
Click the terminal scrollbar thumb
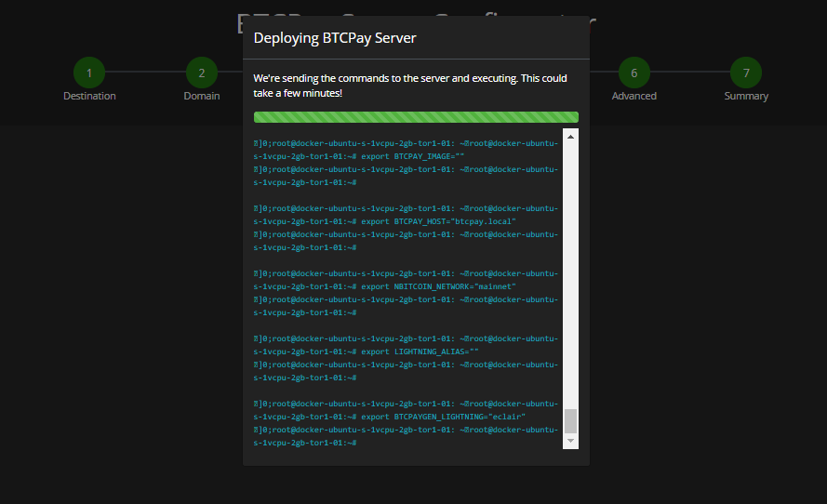[x=571, y=420]
